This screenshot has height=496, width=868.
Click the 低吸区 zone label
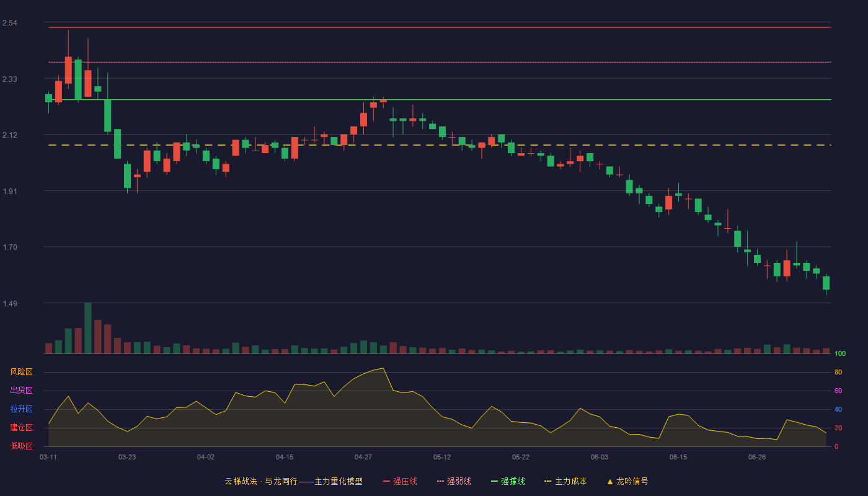(21, 446)
